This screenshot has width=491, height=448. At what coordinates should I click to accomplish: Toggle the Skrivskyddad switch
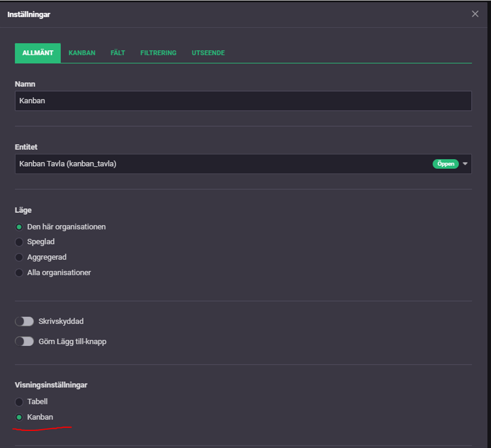click(x=24, y=321)
